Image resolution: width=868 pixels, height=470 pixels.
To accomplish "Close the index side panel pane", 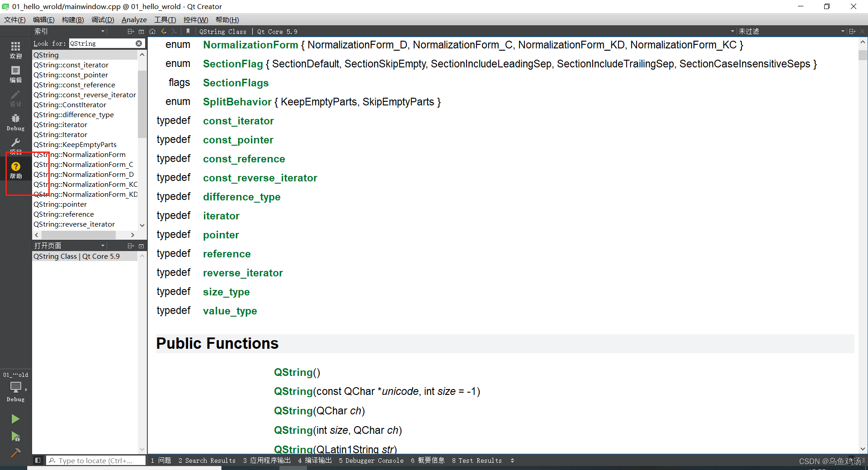I will click(x=141, y=31).
